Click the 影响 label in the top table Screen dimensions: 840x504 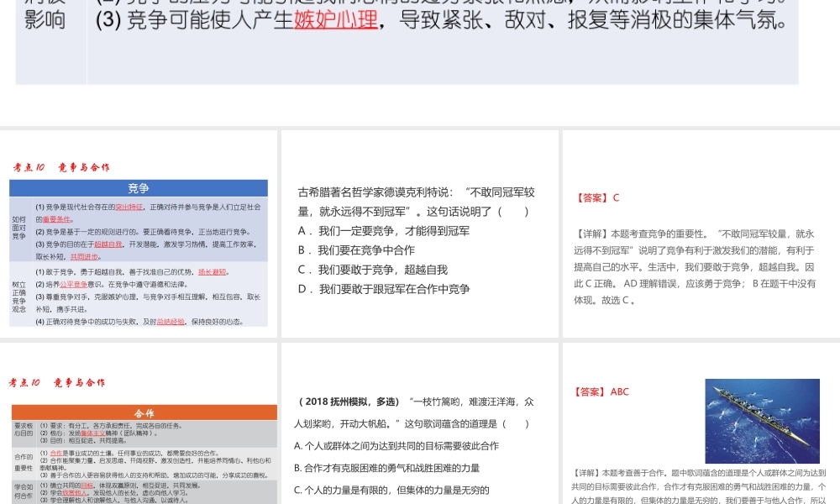click(45, 20)
